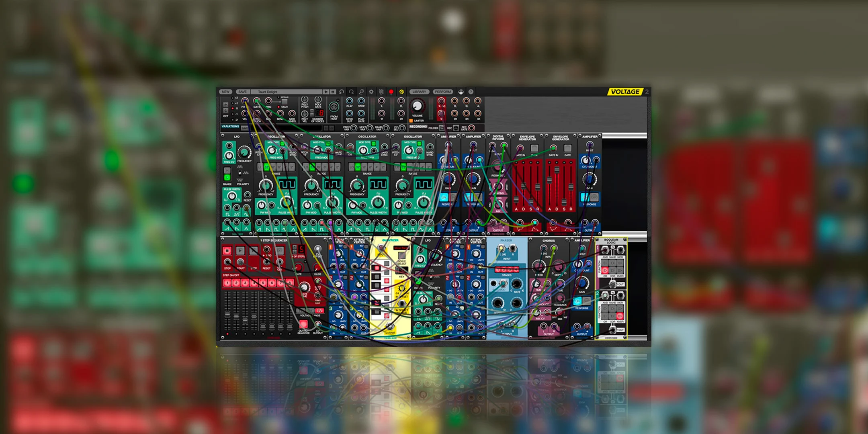Viewport: 868px width, 434px height.
Task: Toggle MOD TYPE on the third oscillator
Action: 374,143
